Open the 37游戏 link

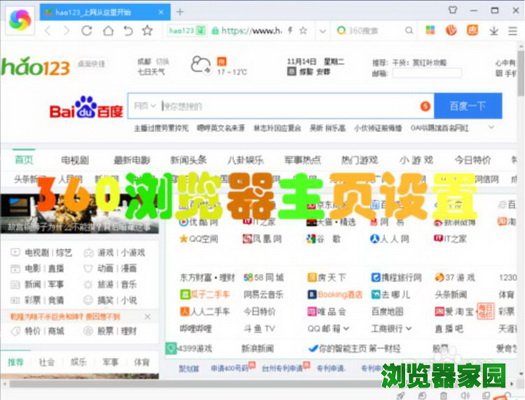[x=455, y=277]
